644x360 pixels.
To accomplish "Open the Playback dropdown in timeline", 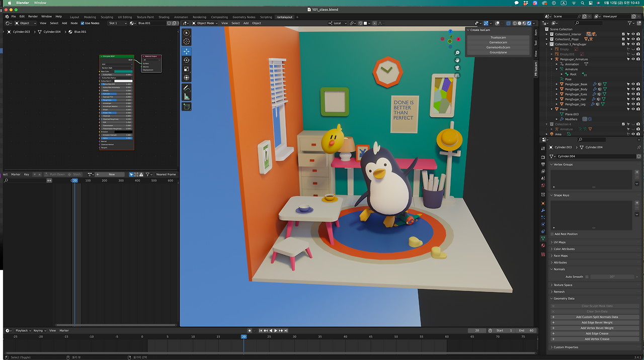I will (22, 330).
